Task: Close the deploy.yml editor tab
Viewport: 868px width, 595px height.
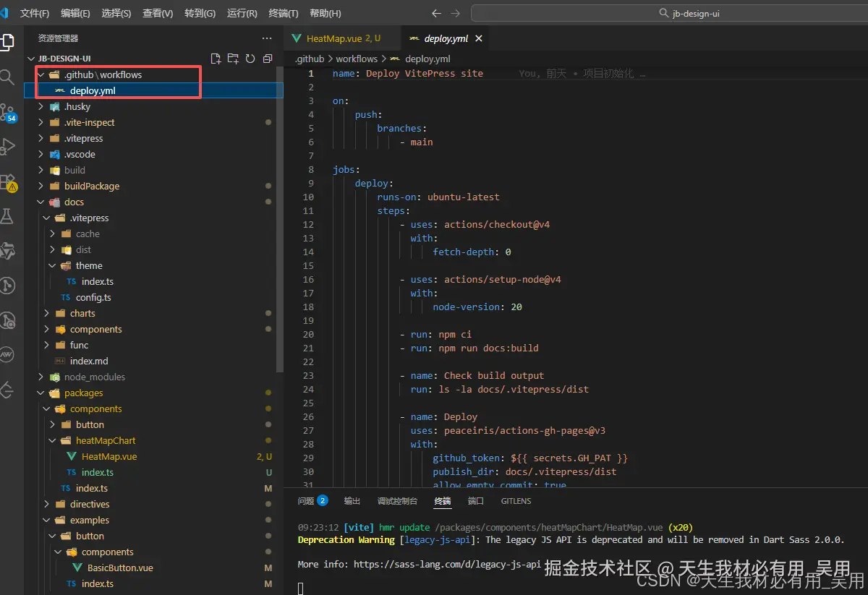Action: [478, 38]
